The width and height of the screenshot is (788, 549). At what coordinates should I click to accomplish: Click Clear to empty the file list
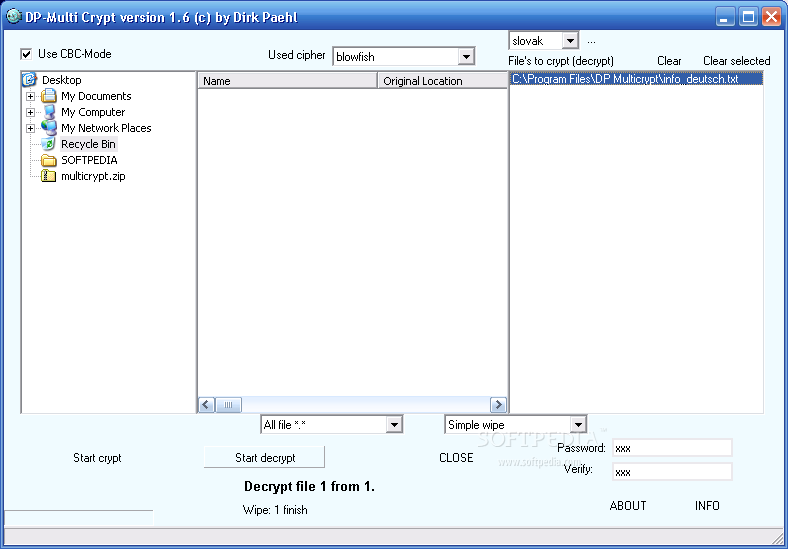pyautogui.click(x=669, y=61)
